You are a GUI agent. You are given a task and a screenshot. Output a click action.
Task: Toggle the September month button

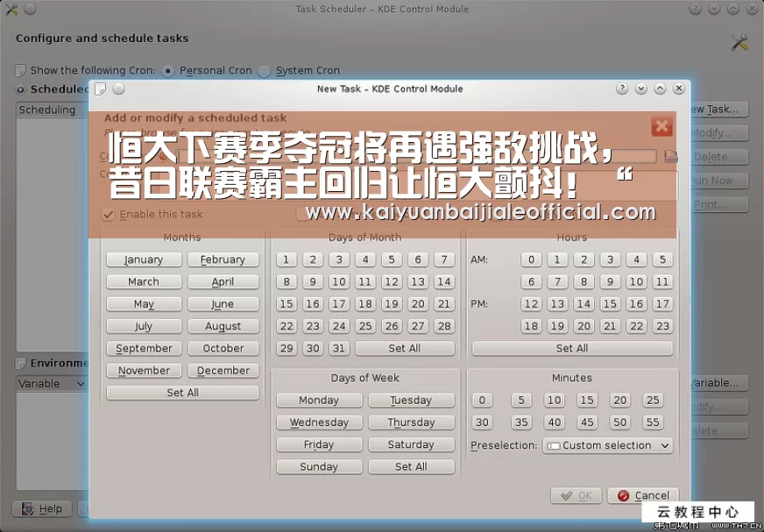pos(144,348)
